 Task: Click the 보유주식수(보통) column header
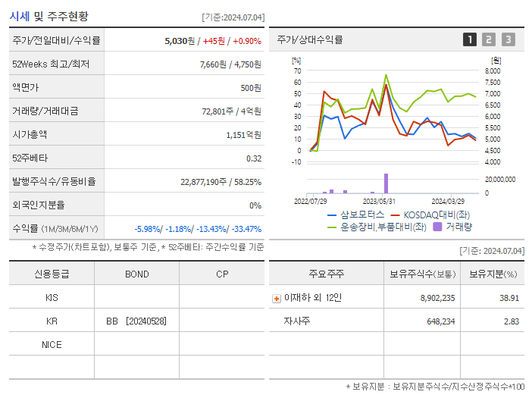point(422,274)
